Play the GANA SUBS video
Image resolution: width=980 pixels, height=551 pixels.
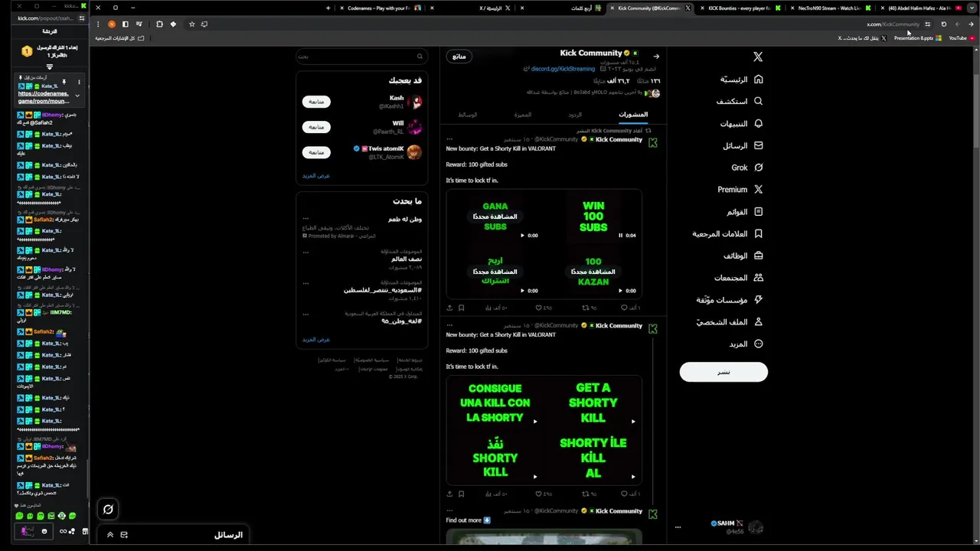[495, 217]
